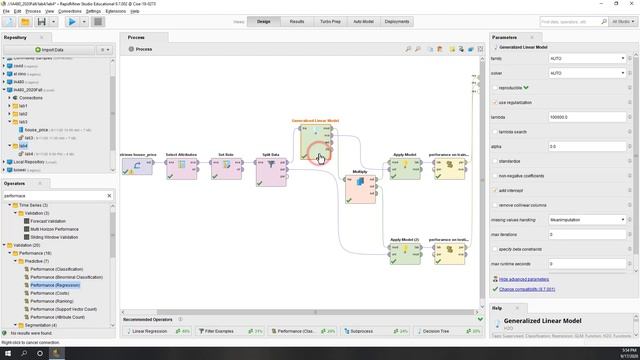This screenshot has width=640, height=360.
Task: Enable remove collinear columns checkbox
Action: tap(495, 205)
